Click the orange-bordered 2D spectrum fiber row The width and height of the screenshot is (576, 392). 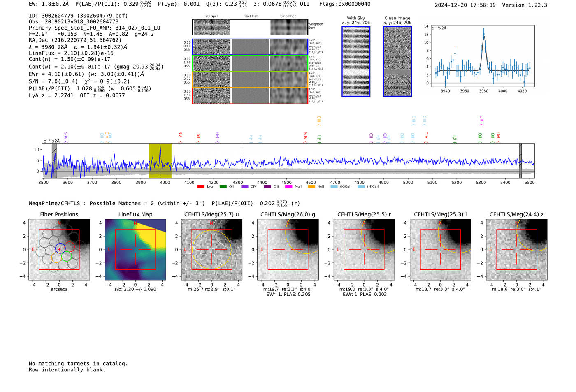250,79
